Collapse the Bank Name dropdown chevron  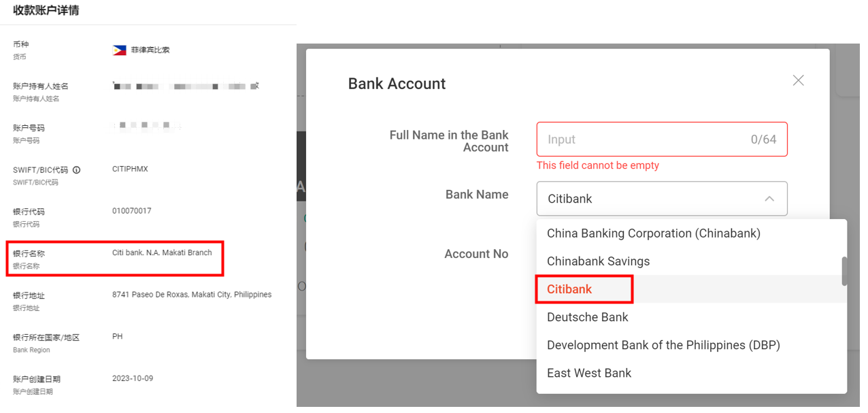(769, 199)
